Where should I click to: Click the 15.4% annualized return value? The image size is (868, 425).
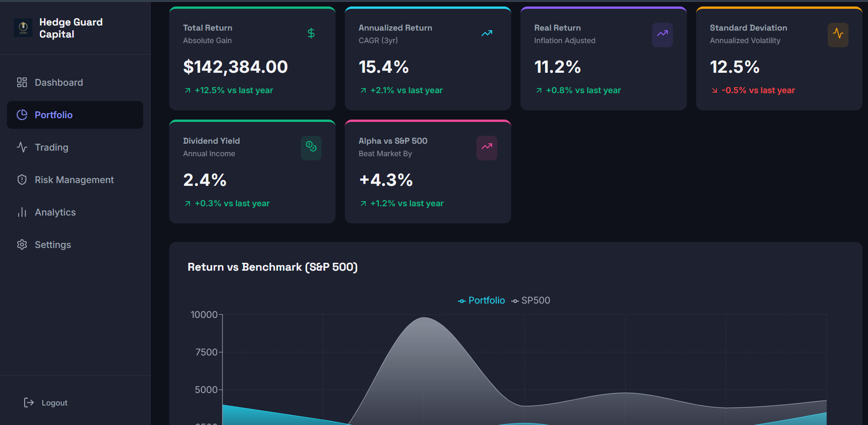point(384,67)
